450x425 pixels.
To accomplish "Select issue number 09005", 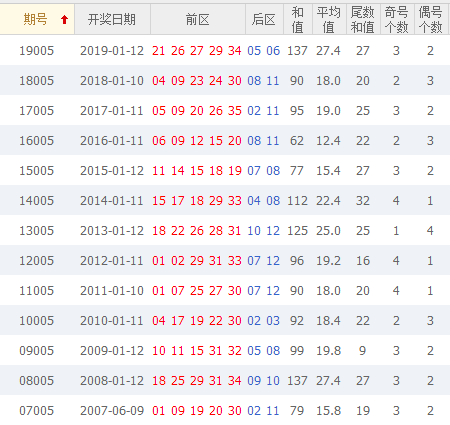I will [x=36, y=351].
